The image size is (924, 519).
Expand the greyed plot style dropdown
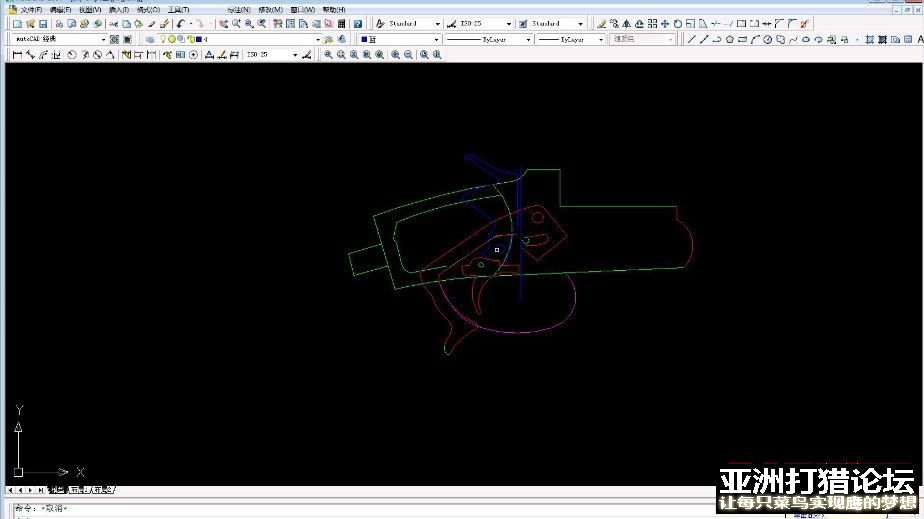click(671, 39)
